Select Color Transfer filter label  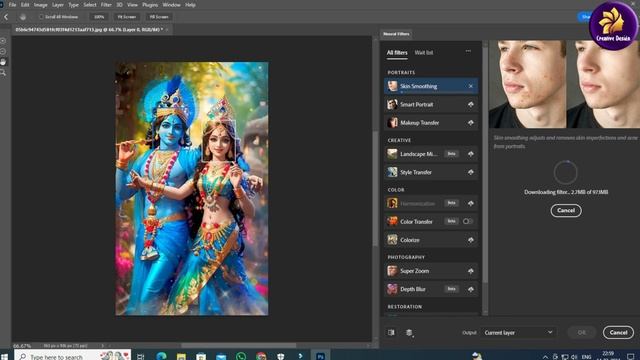(x=416, y=222)
